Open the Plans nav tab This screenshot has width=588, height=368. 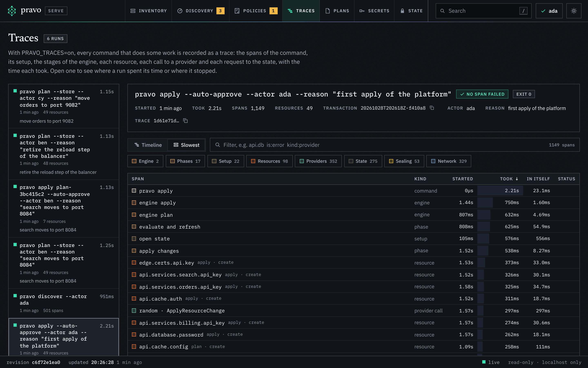(x=337, y=11)
